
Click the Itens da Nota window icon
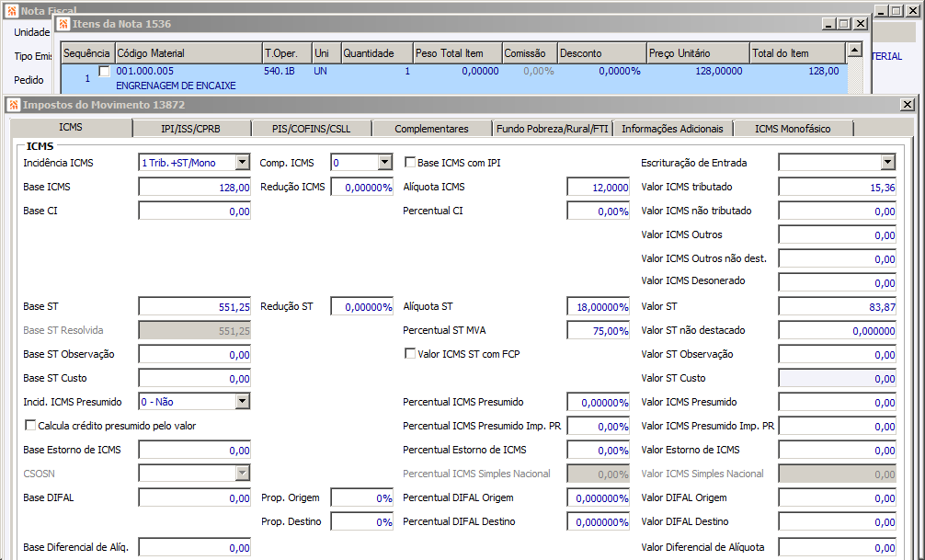[x=63, y=24]
